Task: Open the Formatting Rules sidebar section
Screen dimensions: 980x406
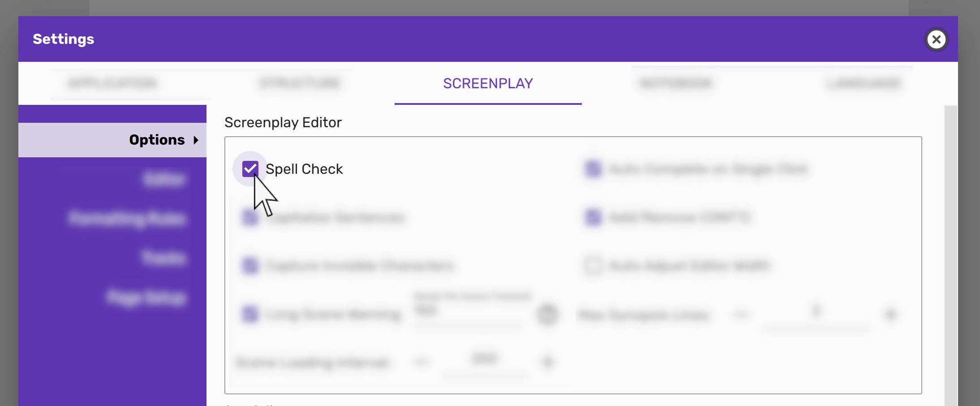Action: [127, 219]
